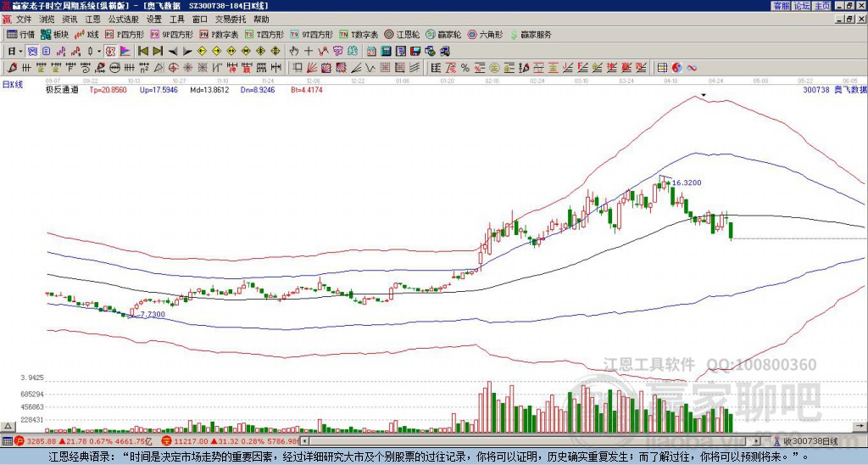Open the 江恩 menu
Viewport: 868px width, 465px height.
pos(93,20)
